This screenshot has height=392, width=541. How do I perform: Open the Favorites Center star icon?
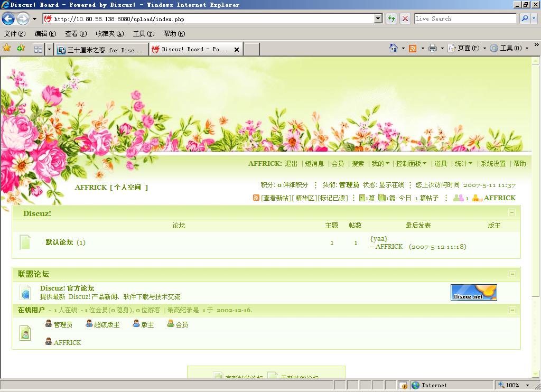click(6, 48)
